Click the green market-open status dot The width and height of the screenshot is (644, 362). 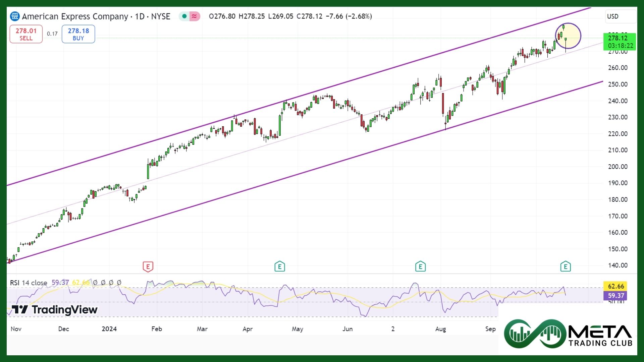coord(184,16)
